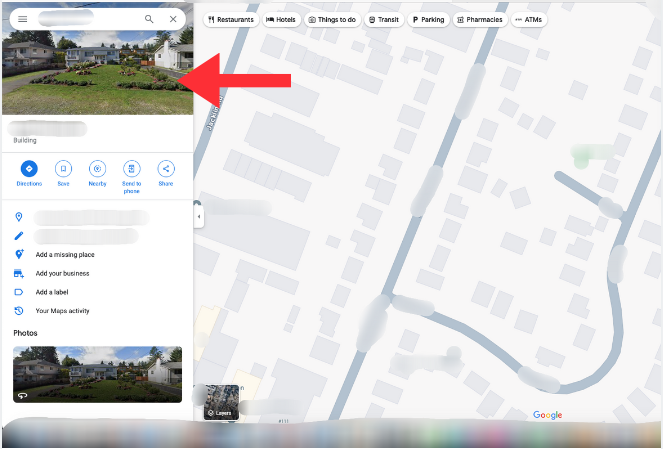Click the Building category label
Image resolution: width=663 pixels, height=449 pixels.
(x=25, y=140)
